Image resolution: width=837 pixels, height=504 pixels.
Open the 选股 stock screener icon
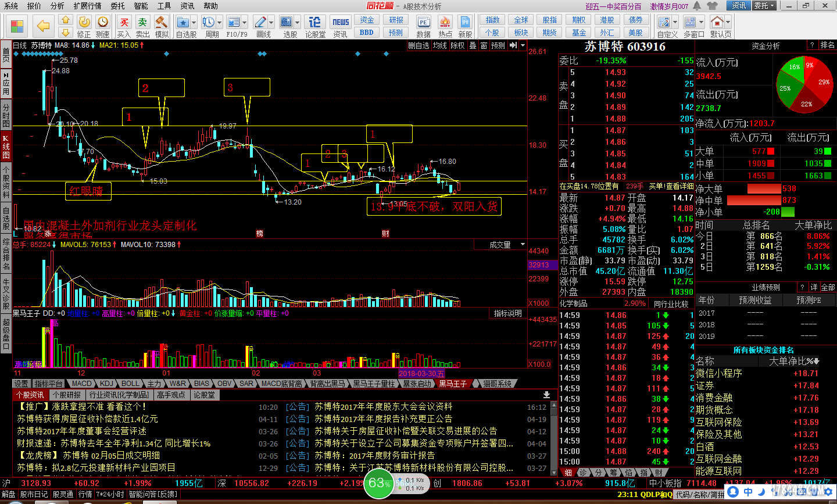point(286,22)
